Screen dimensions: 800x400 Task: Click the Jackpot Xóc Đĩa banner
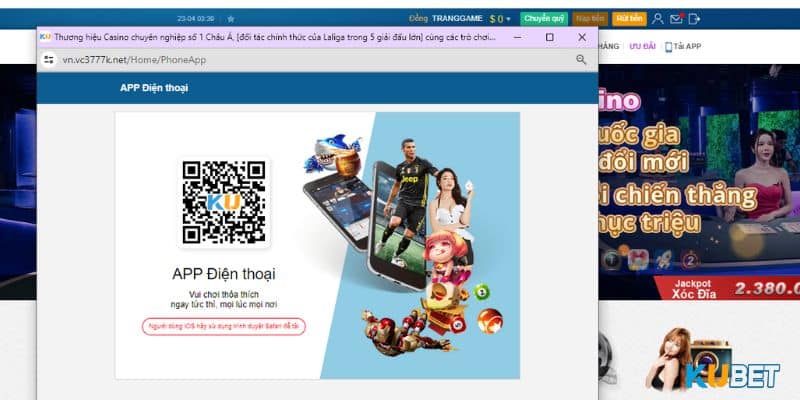(x=726, y=288)
